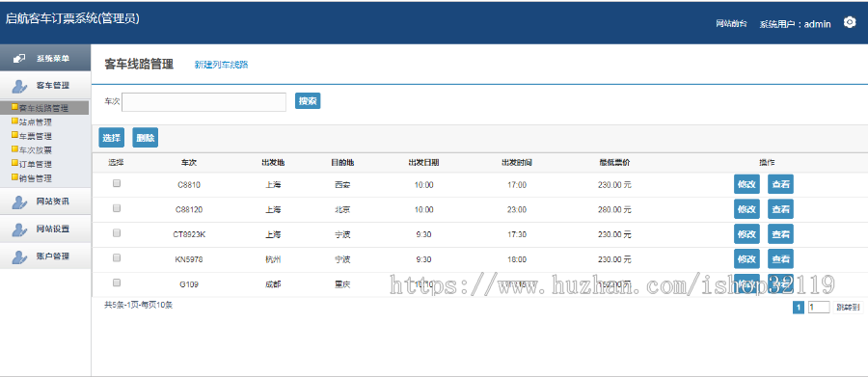Click 查看 for train KN5978
The height and width of the screenshot is (377, 868).
[780, 258]
